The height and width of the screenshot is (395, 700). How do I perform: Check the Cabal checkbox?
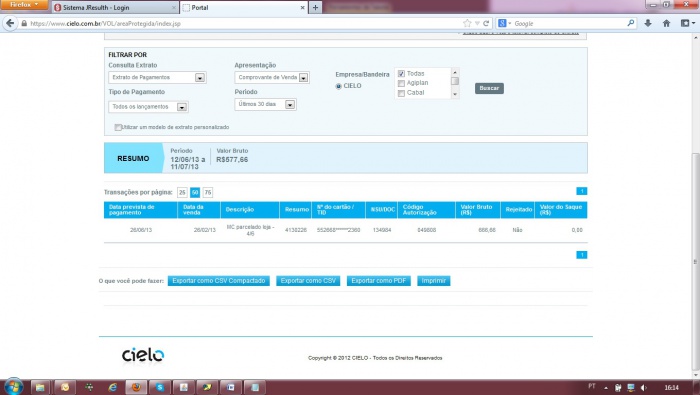[401, 93]
